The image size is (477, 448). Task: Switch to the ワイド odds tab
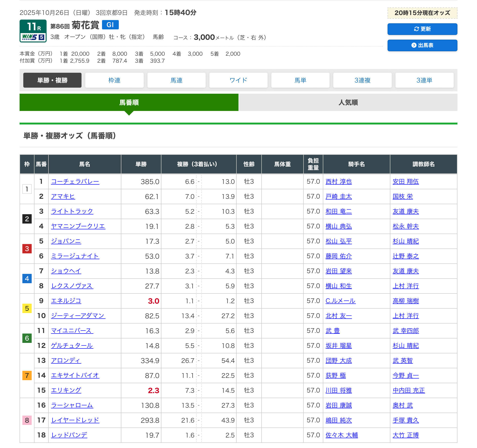[x=238, y=80]
